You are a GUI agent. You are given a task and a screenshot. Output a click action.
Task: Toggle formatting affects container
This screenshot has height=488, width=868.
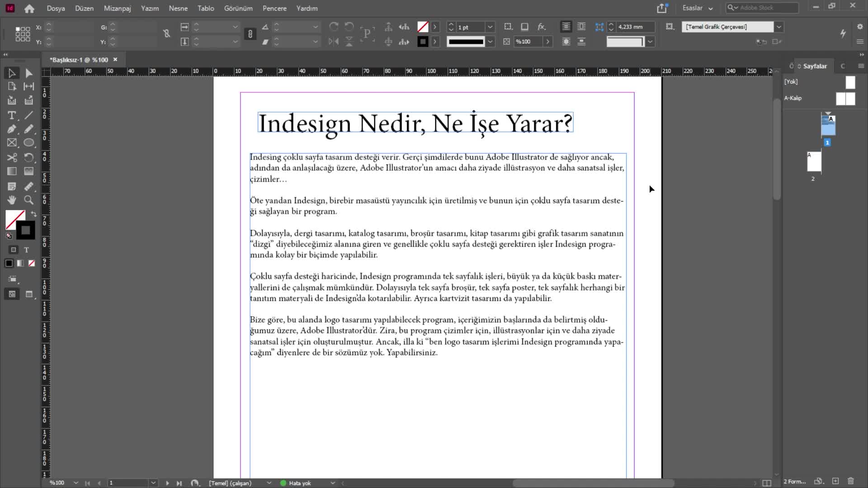click(x=14, y=250)
